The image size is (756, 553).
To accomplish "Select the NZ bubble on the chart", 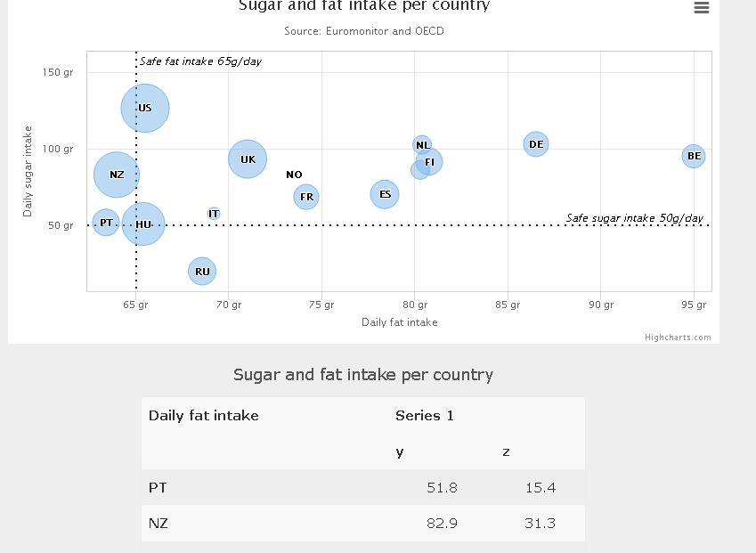I will click(115, 175).
